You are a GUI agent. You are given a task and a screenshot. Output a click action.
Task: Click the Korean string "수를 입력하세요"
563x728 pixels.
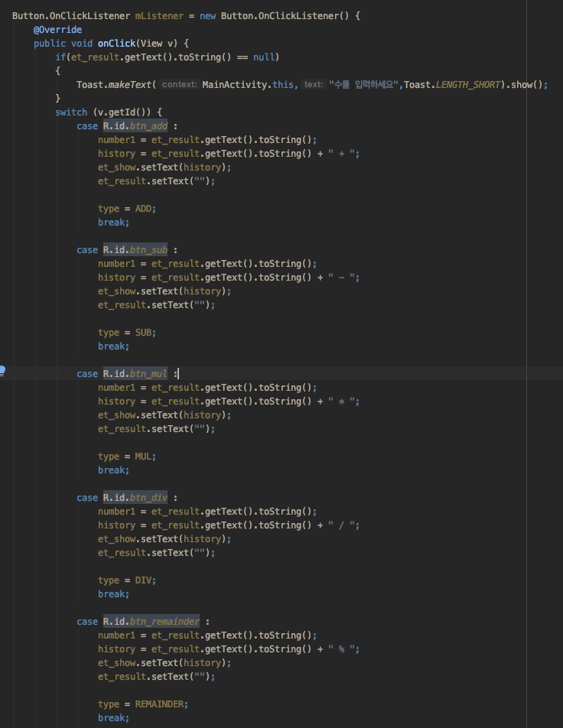pyautogui.click(x=363, y=84)
